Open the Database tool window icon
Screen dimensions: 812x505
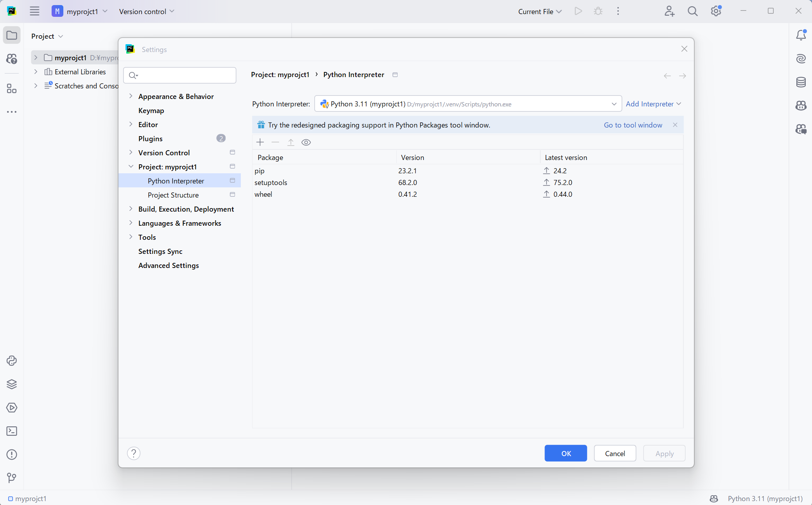[x=801, y=82]
